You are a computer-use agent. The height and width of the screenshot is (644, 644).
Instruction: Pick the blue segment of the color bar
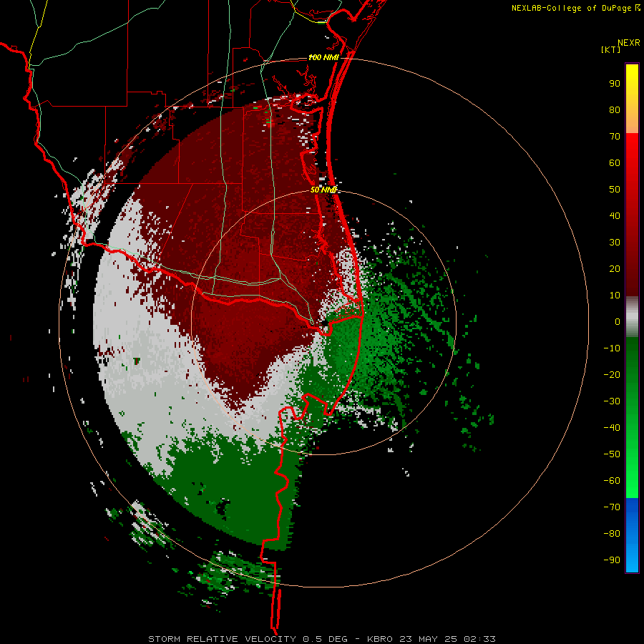click(x=632, y=535)
